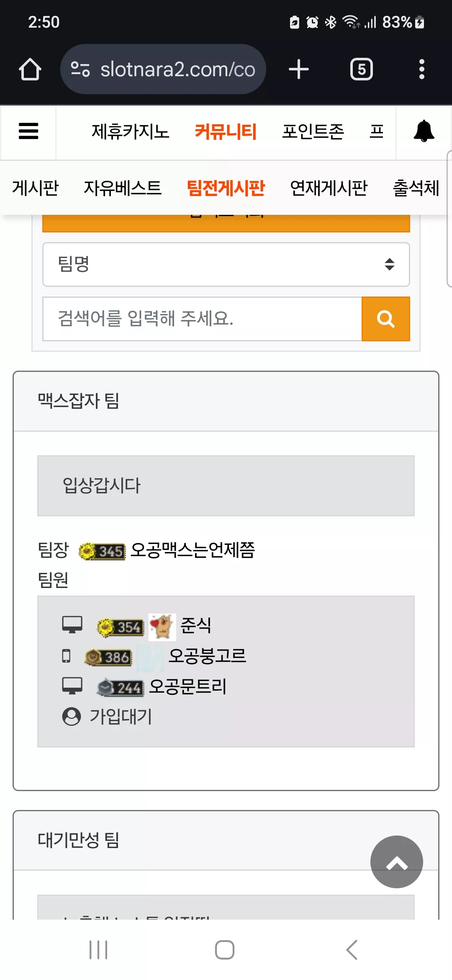Open member 오공붕고르 profile
This screenshot has width=452, height=980.
click(207, 656)
